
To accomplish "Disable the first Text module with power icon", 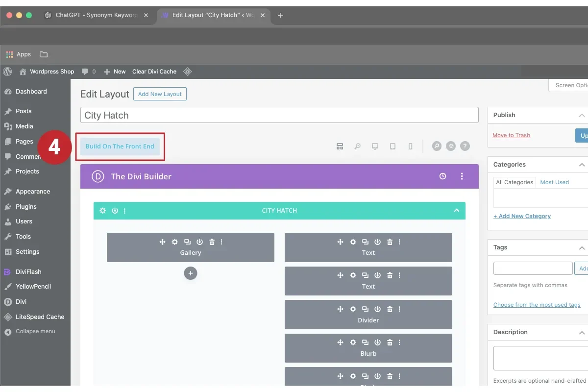I will tap(377, 242).
